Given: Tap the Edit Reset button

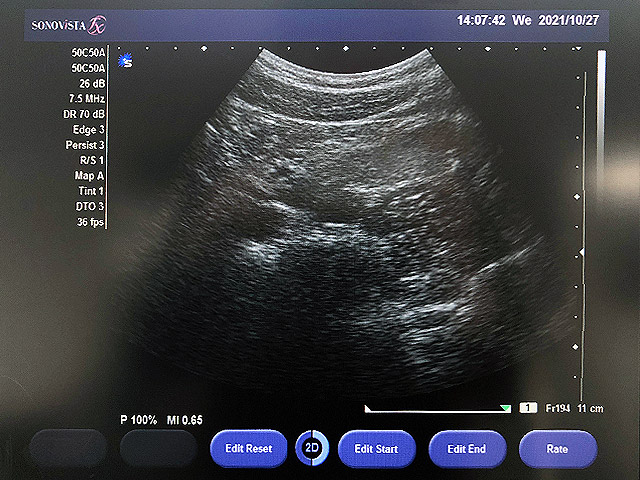Looking at the screenshot, I should pos(249,449).
